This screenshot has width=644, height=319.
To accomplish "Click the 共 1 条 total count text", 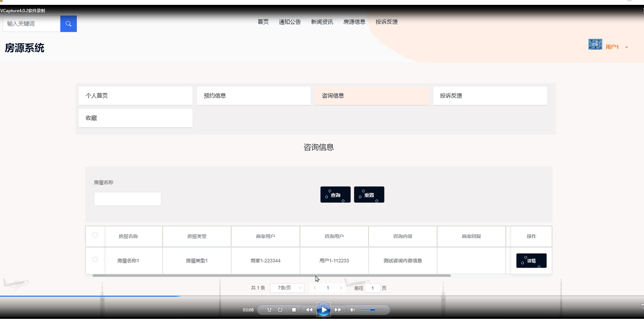I will pos(258,288).
